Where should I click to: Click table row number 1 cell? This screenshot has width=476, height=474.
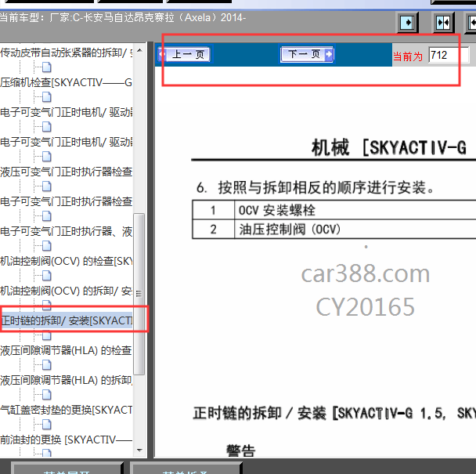[213, 210]
